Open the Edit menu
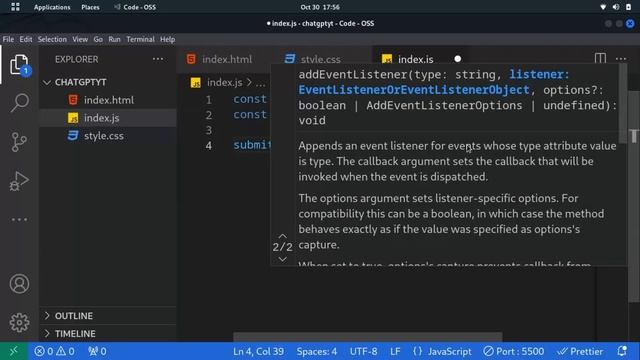 pyautogui.click(x=26, y=39)
